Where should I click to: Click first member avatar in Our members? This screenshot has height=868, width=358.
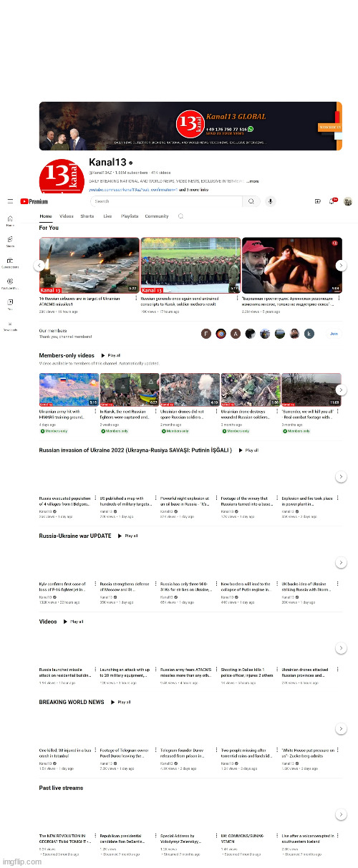[205, 334]
